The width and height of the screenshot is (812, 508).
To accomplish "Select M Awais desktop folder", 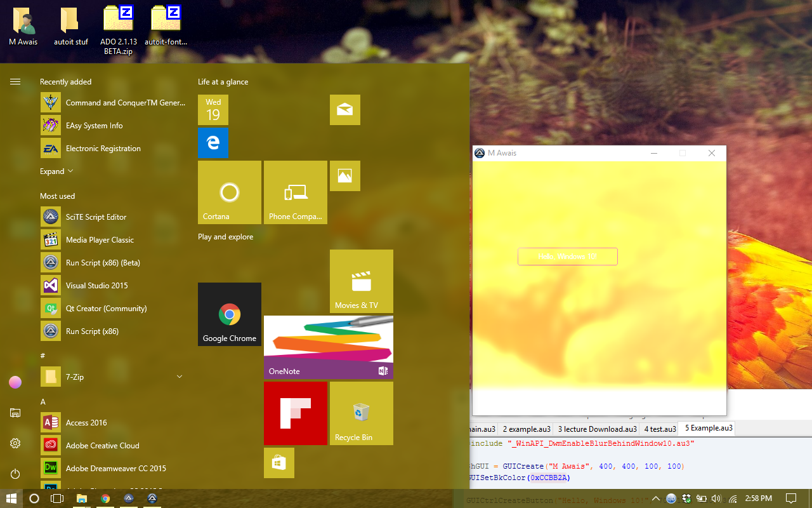I will pyautogui.click(x=23, y=27).
